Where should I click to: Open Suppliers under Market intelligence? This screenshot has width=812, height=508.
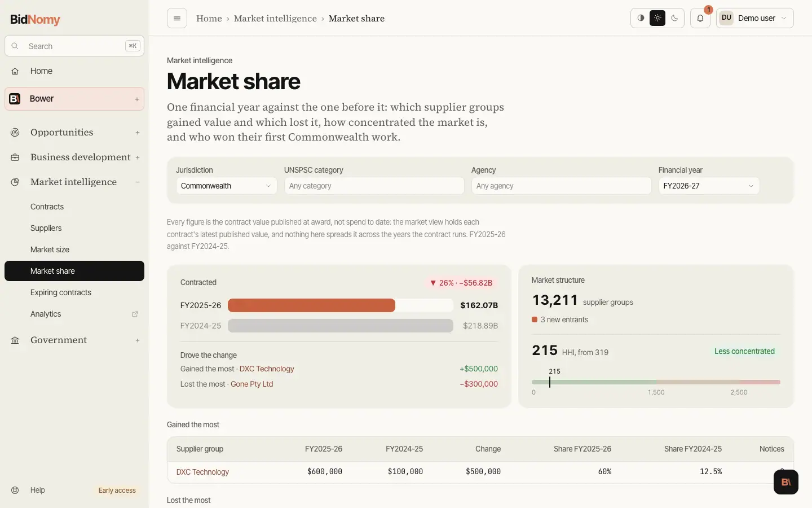[74, 228]
